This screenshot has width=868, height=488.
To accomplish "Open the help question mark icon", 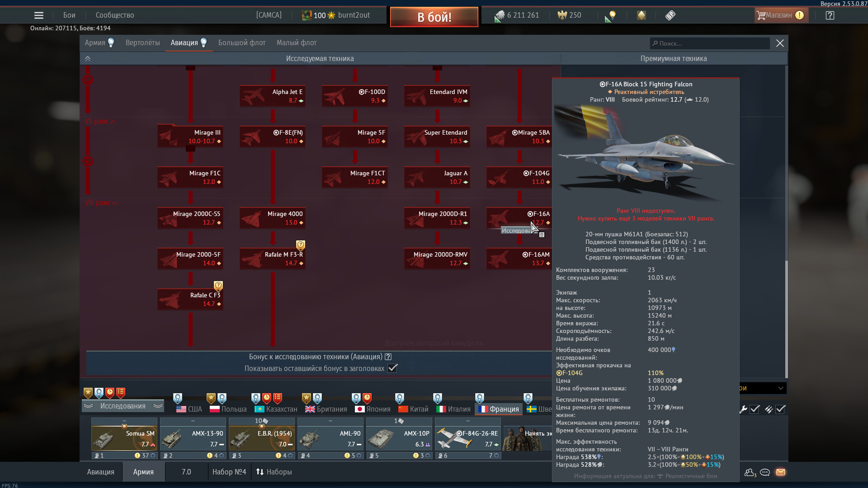I will pyautogui.click(x=830, y=15).
